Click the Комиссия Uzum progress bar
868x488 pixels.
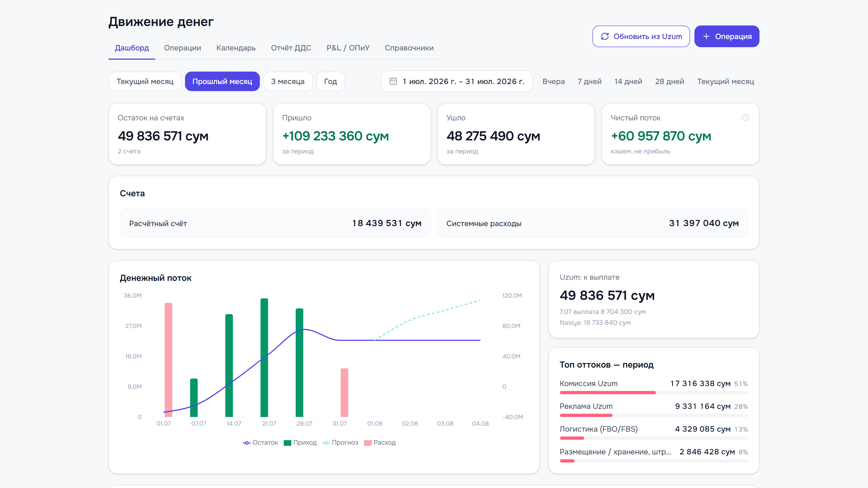[654, 393]
